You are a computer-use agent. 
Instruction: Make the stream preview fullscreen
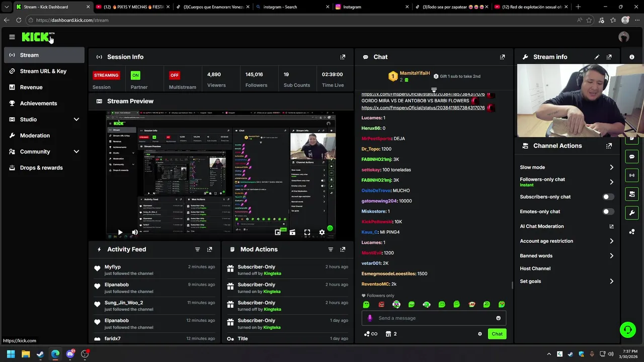307,232
